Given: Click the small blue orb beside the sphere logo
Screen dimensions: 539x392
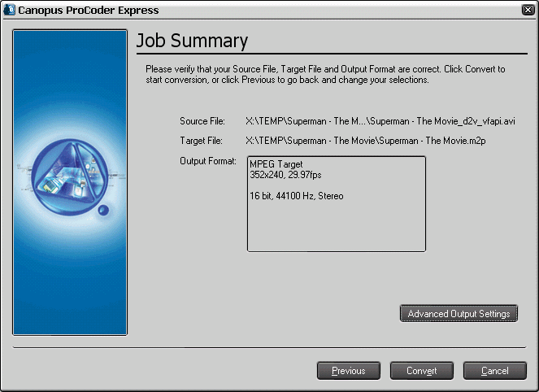Looking at the screenshot, I should click(103, 211).
